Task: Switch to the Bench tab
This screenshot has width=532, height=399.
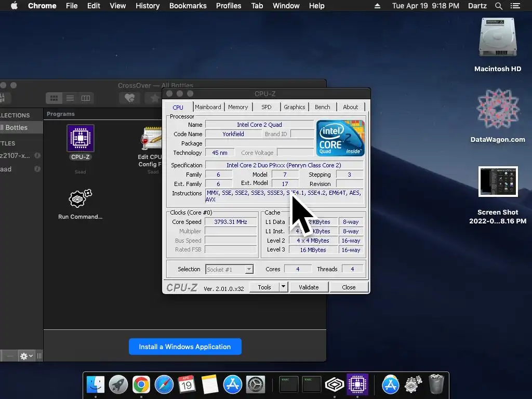Action: (322, 107)
